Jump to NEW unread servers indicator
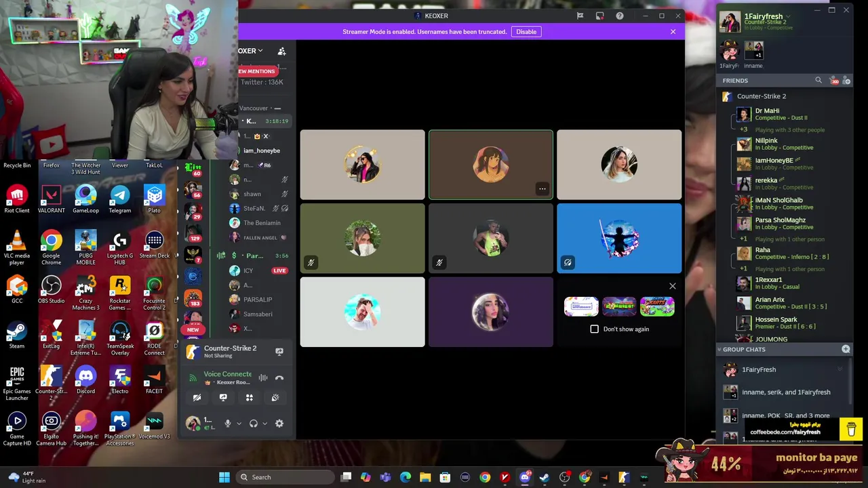The height and width of the screenshot is (488, 868). pos(193,329)
